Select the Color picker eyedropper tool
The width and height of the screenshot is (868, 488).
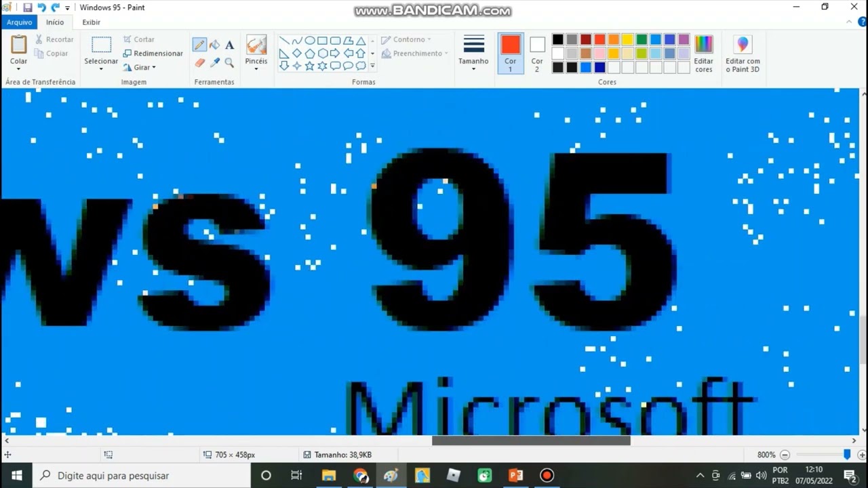[x=214, y=62]
